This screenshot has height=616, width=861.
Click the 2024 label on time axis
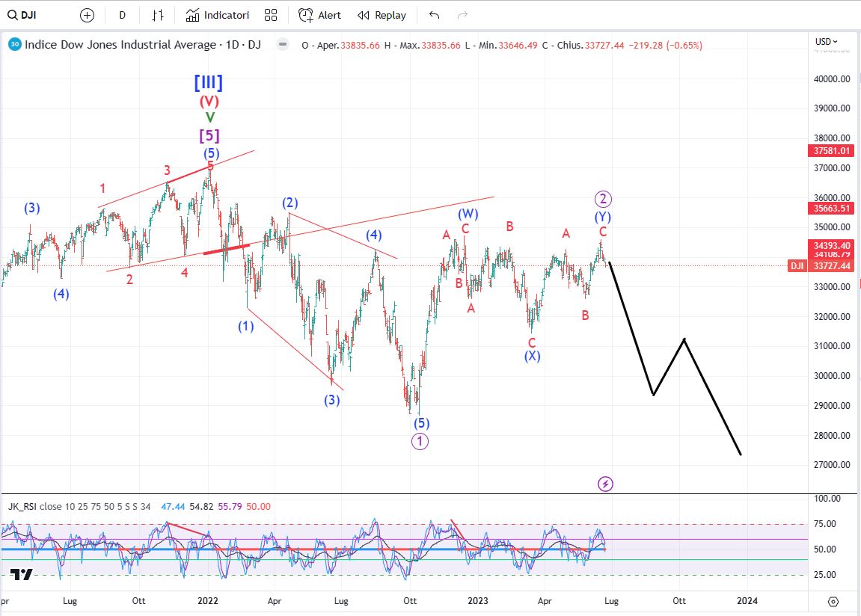747,600
